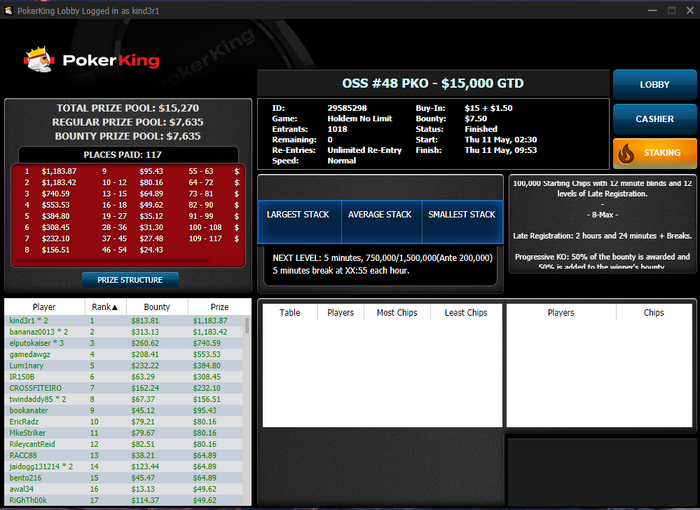This screenshot has width=700, height=510.
Task: Click the Players column header in tables list
Action: click(x=341, y=313)
